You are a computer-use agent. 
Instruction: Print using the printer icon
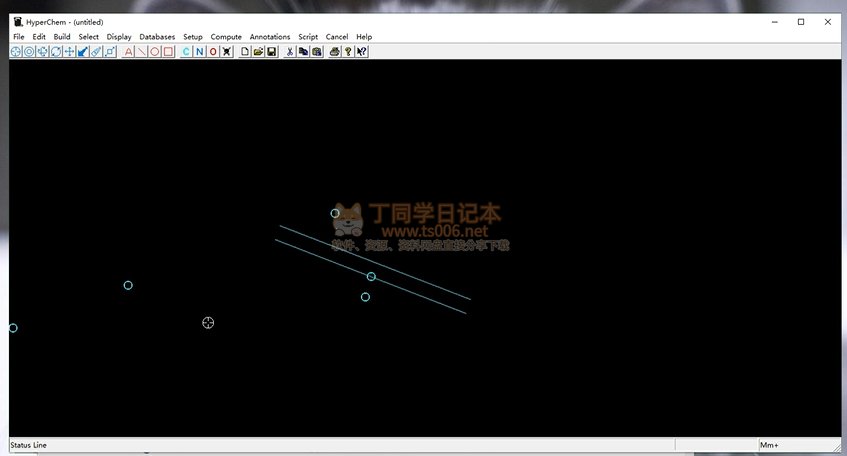point(335,51)
